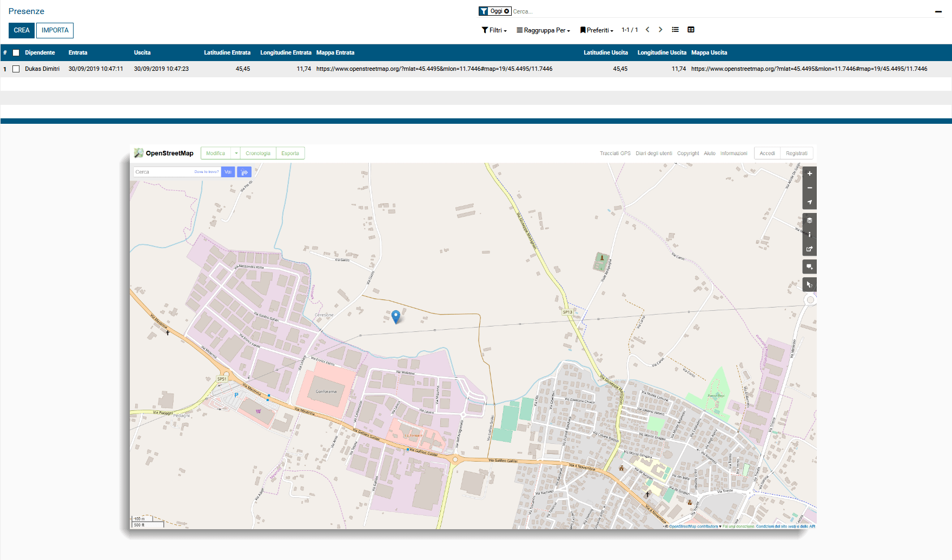This screenshot has width=952, height=560.
Task: Click OpenStreetMap contributors attribution link
Action: pos(693,526)
